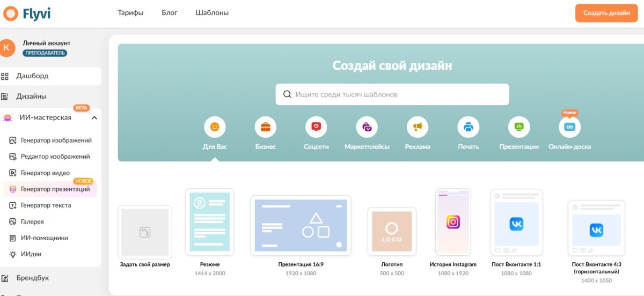The width and height of the screenshot is (644, 296).
Task: Click the ИИ-помощники icon
Action: pyautogui.click(x=13, y=238)
